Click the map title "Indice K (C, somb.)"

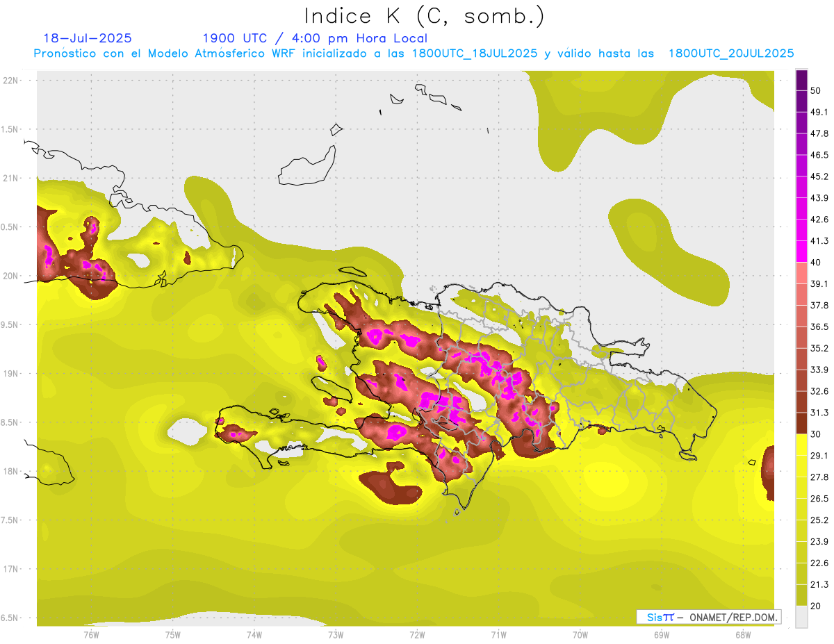425,16
